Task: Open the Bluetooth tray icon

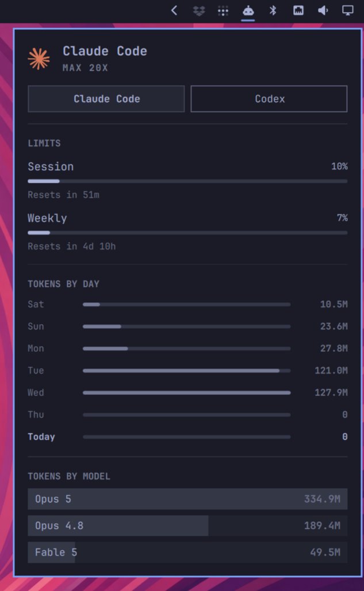Action: [273, 10]
